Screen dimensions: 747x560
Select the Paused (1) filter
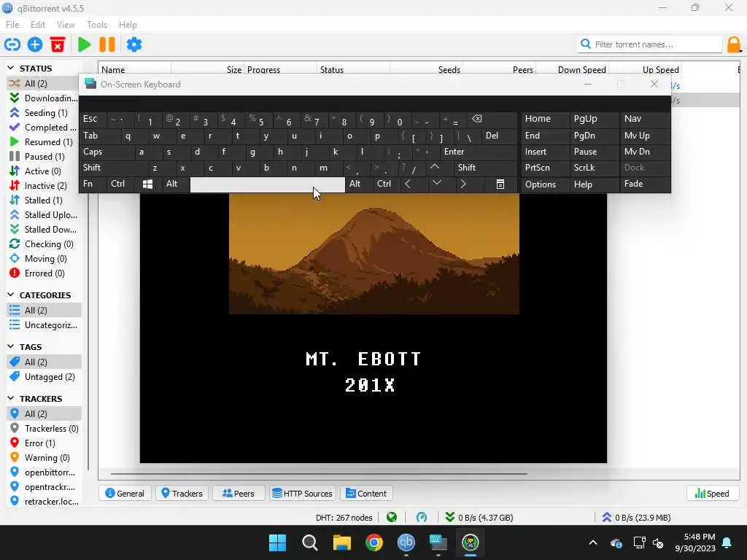43,157
